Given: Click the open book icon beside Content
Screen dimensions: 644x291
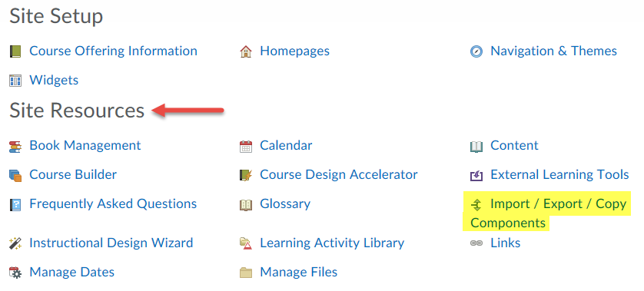Looking at the screenshot, I should 476,147.
